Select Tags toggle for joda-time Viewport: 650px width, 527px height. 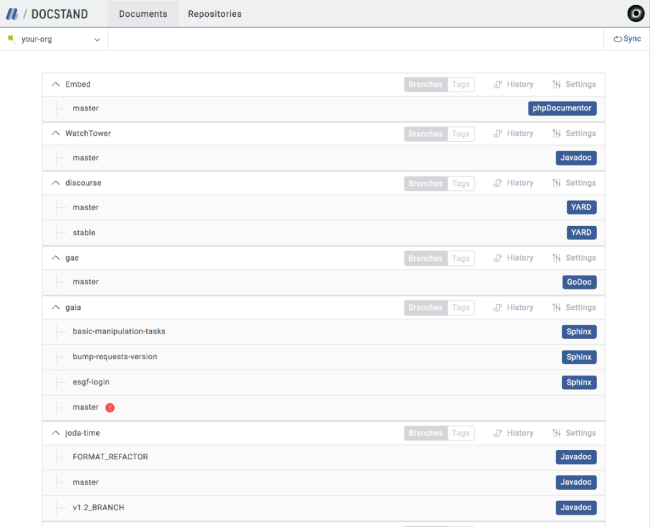pos(461,433)
